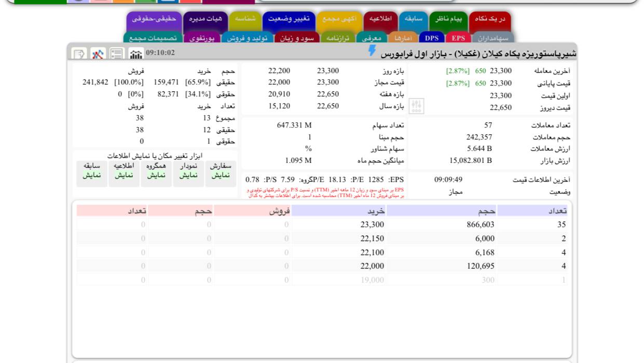Screen dimensions: 644x363
Task: Click the list view icon in header
Action: pos(117,54)
